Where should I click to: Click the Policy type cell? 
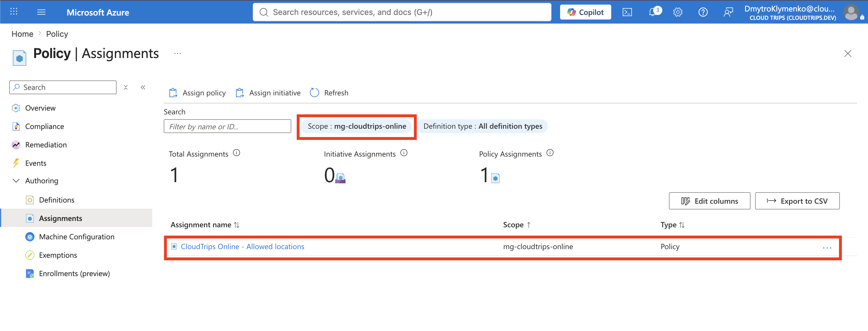pyautogui.click(x=670, y=247)
